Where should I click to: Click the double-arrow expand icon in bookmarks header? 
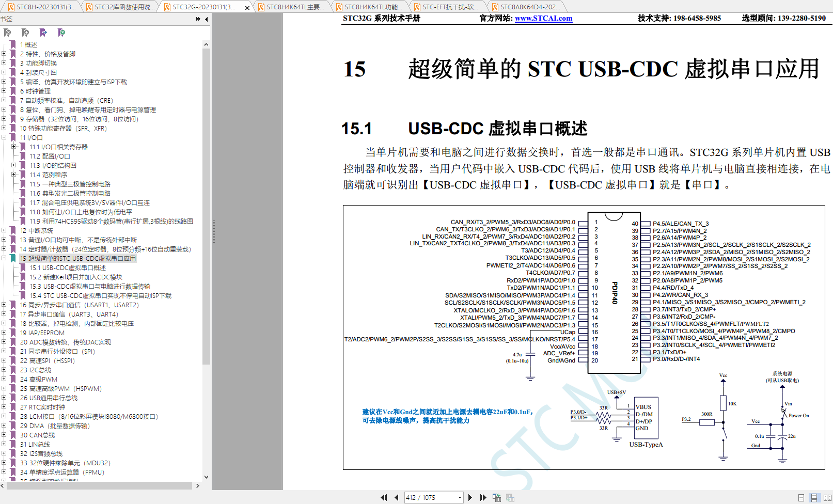(x=198, y=19)
